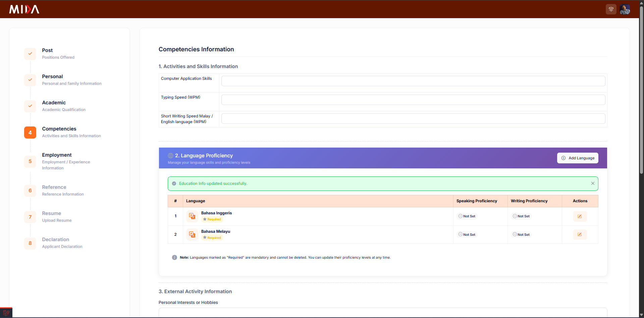Click the info icon next to the Note
This screenshot has height=318, width=644.
[x=174, y=257]
